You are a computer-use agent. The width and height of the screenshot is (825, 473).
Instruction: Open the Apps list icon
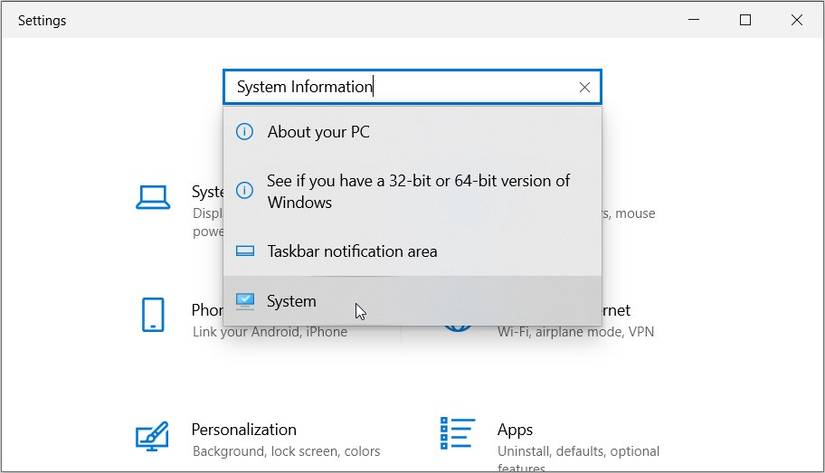(457, 433)
